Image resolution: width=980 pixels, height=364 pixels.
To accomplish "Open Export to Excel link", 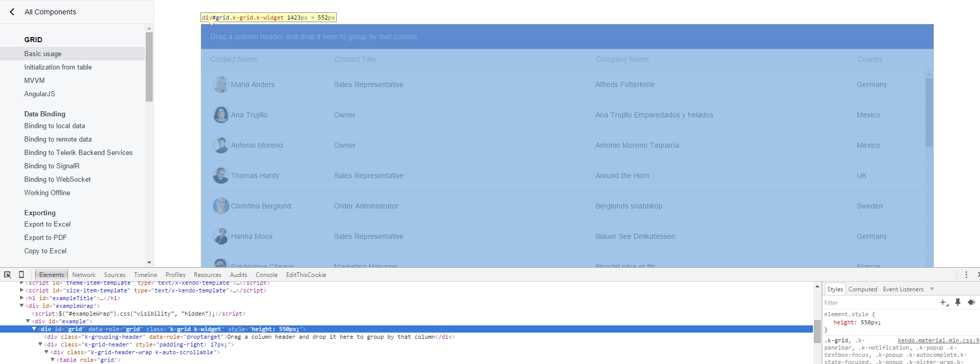I will click(x=47, y=224).
